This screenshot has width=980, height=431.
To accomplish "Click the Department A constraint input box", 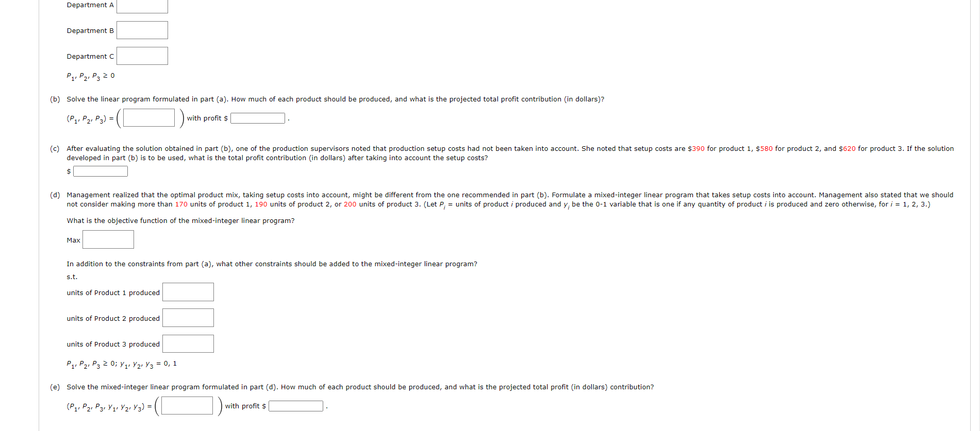I will tap(142, 5).
